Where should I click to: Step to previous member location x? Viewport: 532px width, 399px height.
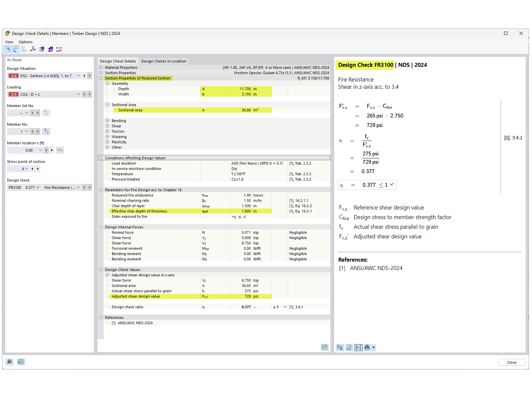point(46,150)
